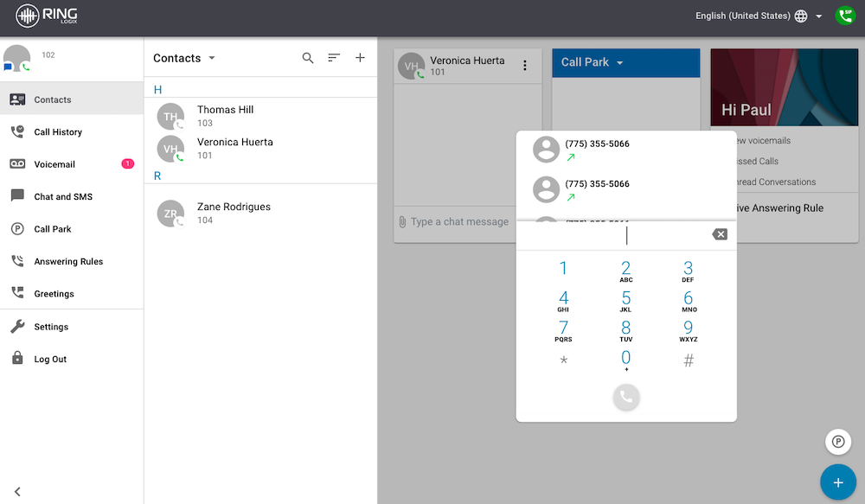This screenshot has width=865, height=504.
Task: Expand the English (United States) language dropdown
Action: point(819,16)
